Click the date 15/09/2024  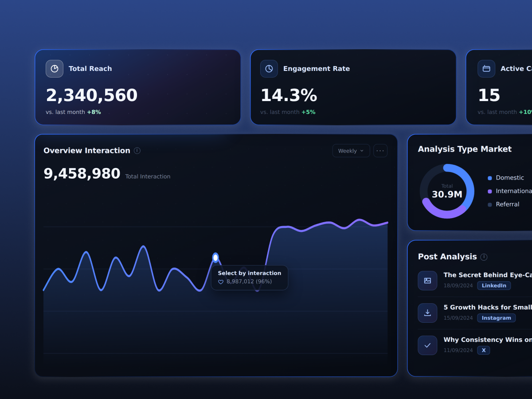pos(458,318)
